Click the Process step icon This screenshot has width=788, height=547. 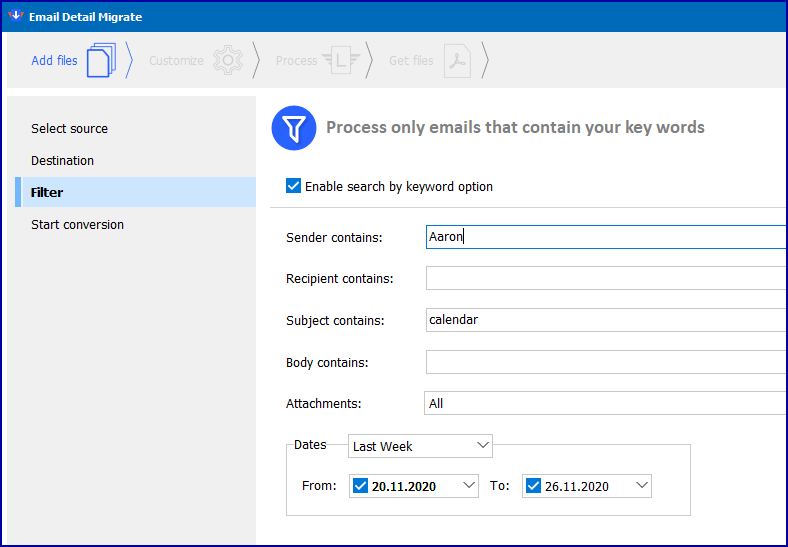click(341, 61)
